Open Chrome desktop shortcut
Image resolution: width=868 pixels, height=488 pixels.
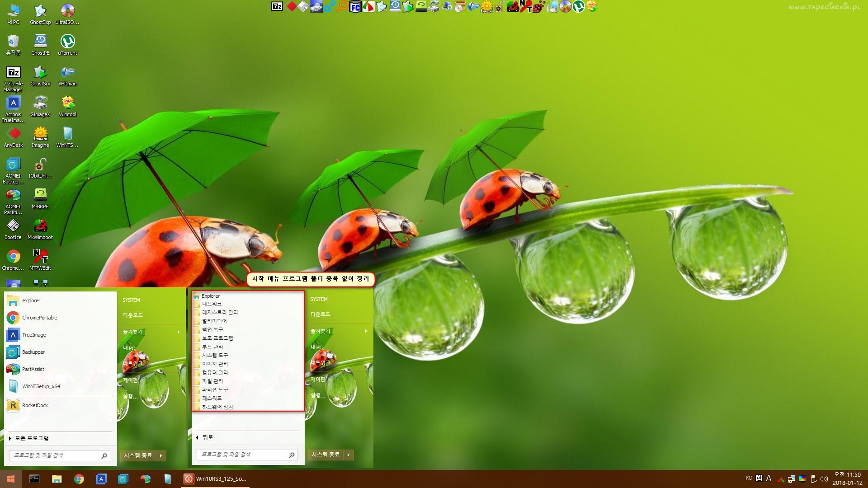click(13, 260)
